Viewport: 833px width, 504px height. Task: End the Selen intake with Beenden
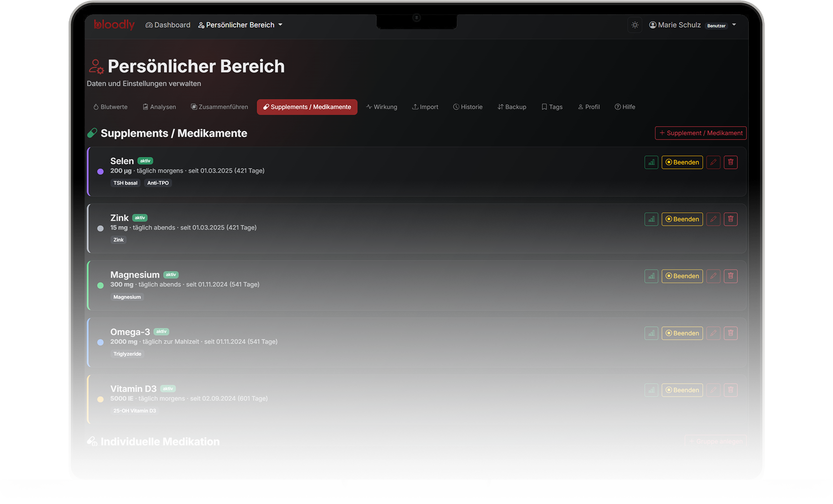click(x=682, y=162)
